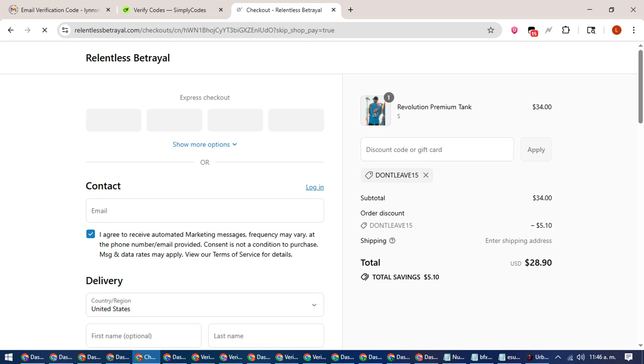Select the Checkout Relentless Betrayal tab
This screenshot has height=364, width=644.
click(x=286, y=10)
